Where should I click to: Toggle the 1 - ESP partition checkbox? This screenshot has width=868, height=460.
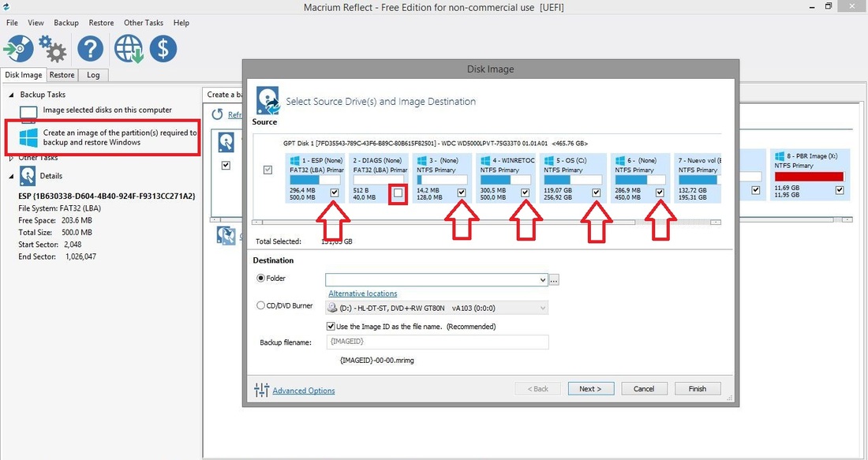point(335,193)
